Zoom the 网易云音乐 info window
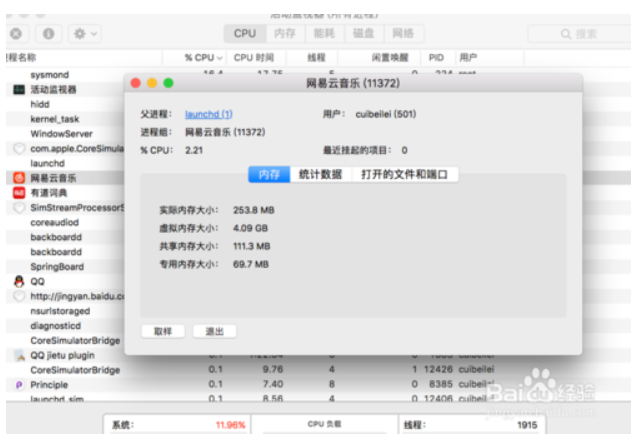Screen dimensions: 634x445 click(x=168, y=83)
